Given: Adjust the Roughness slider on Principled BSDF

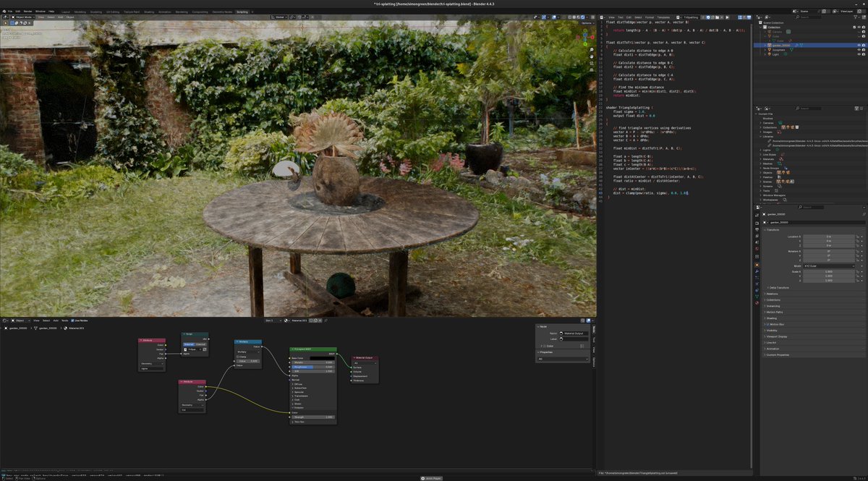Looking at the screenshot, I should coord(312,367).
